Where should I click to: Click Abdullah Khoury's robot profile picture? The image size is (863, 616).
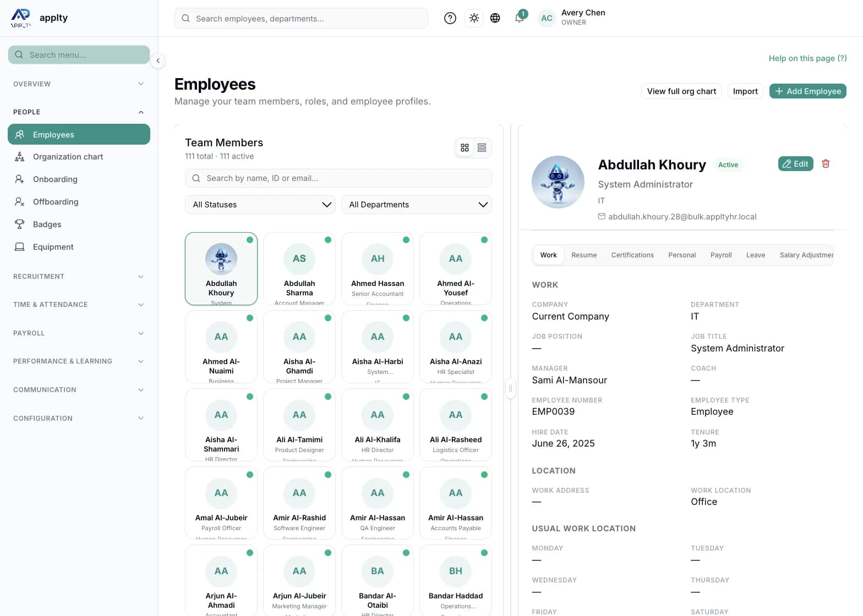point(558,182)
